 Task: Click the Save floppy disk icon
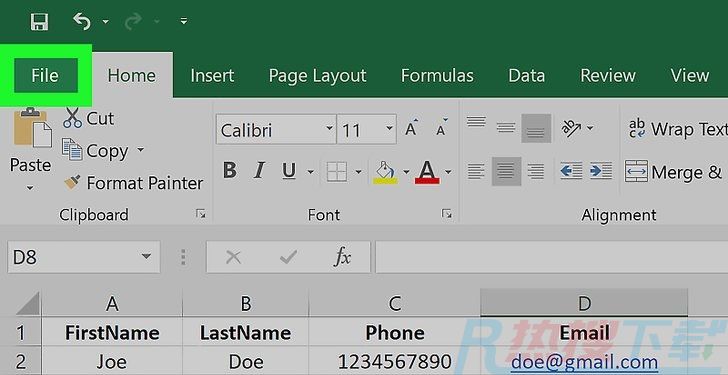click(39, 21)
